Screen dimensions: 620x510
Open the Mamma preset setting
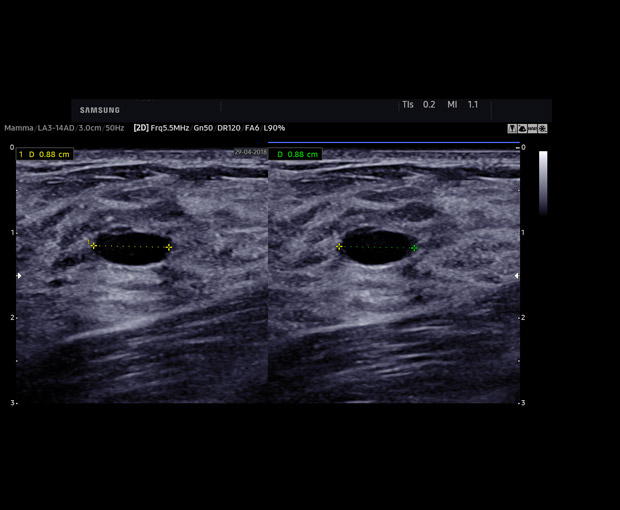[x=18, y=128]
